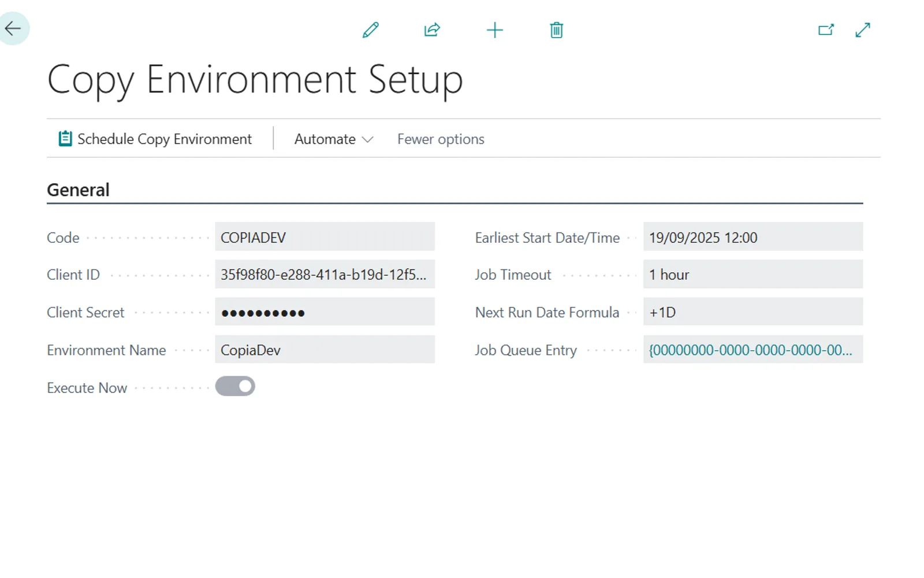The height and width of the screenshot is (578, 924).
Task: Open page in new window icon
Action: coord(826,30)
